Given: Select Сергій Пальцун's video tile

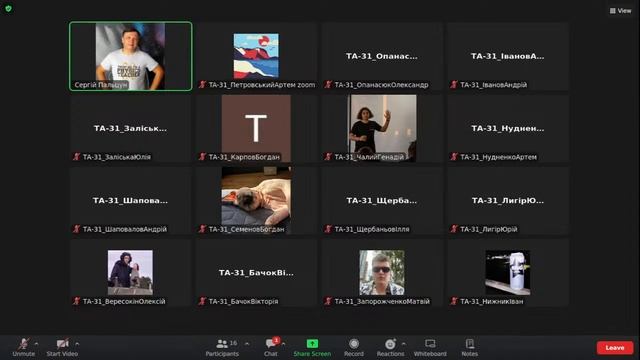Looking at the screenshot, I should click(131, 56).
